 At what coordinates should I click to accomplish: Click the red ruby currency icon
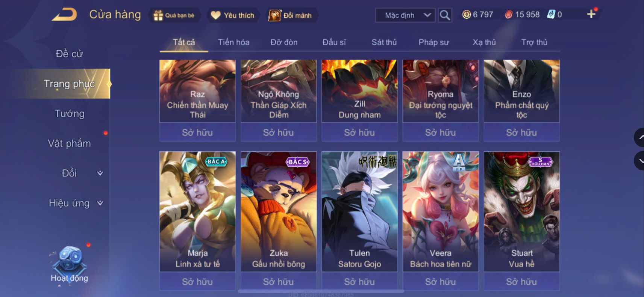tap(508, 15)
